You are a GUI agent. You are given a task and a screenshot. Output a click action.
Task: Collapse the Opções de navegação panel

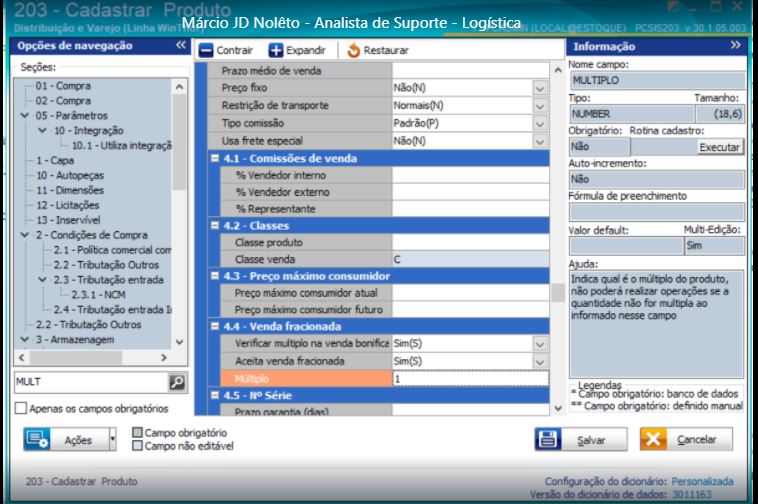pyautogui.click(x=181, y=45)
